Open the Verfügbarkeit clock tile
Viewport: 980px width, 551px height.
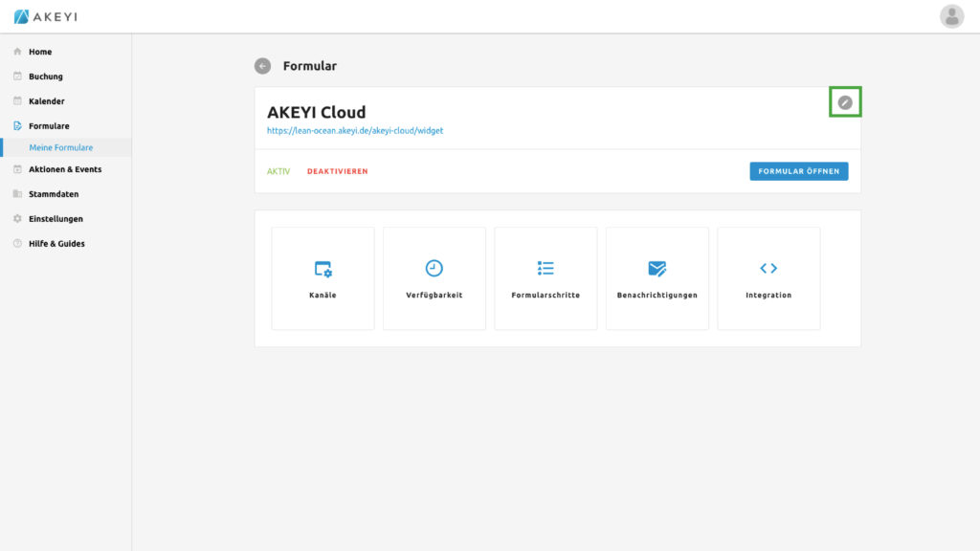click(434, 278)
